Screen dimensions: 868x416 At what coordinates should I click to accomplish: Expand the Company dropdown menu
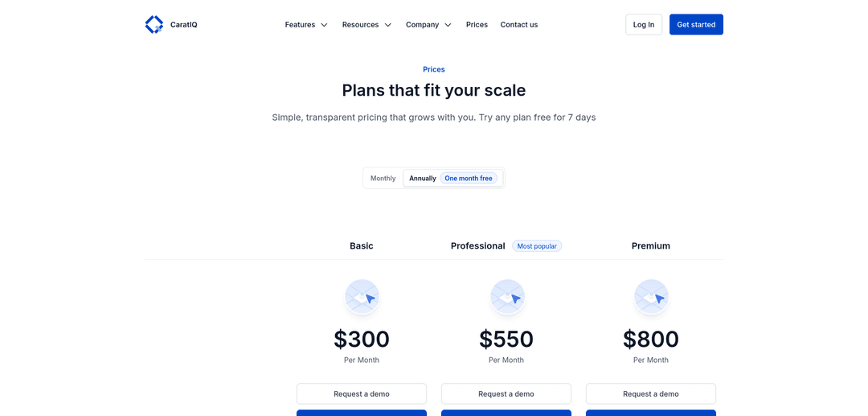tap(428, 25)
